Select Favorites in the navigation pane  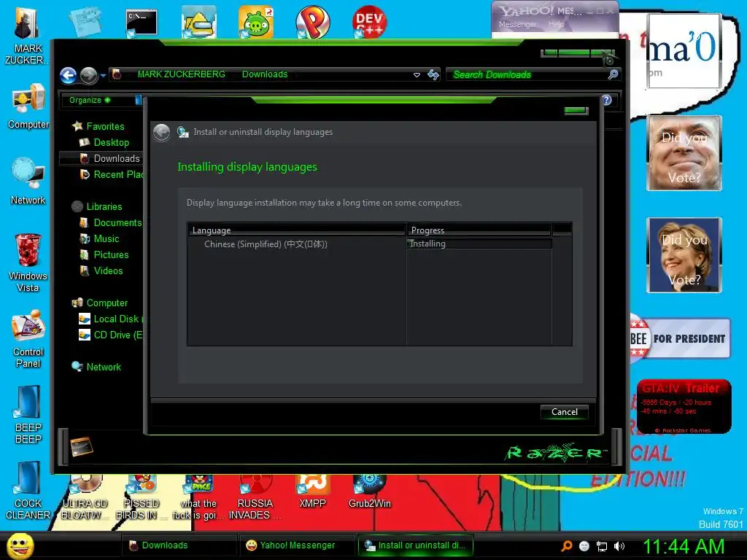pos(105,126)
